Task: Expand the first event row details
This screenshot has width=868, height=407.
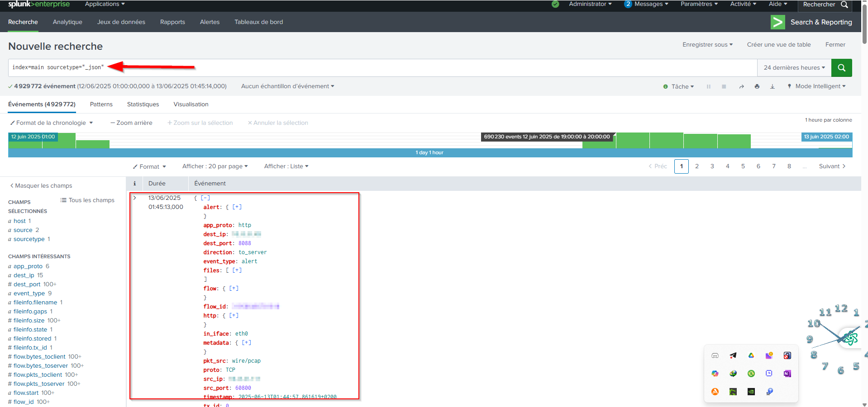Action: coord(134,198)
